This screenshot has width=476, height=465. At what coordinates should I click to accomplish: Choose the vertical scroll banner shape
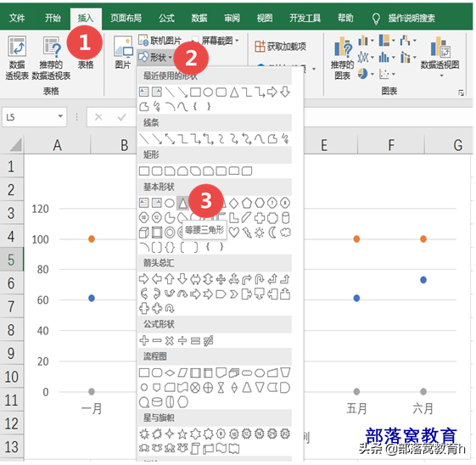195,449
